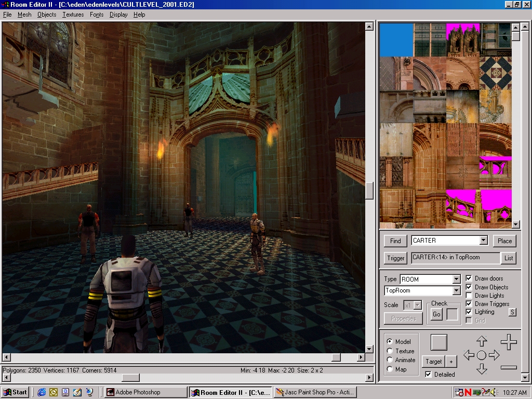Select the Map radio button
This screenshot has height=399, width=532.
tap(390, 369)
